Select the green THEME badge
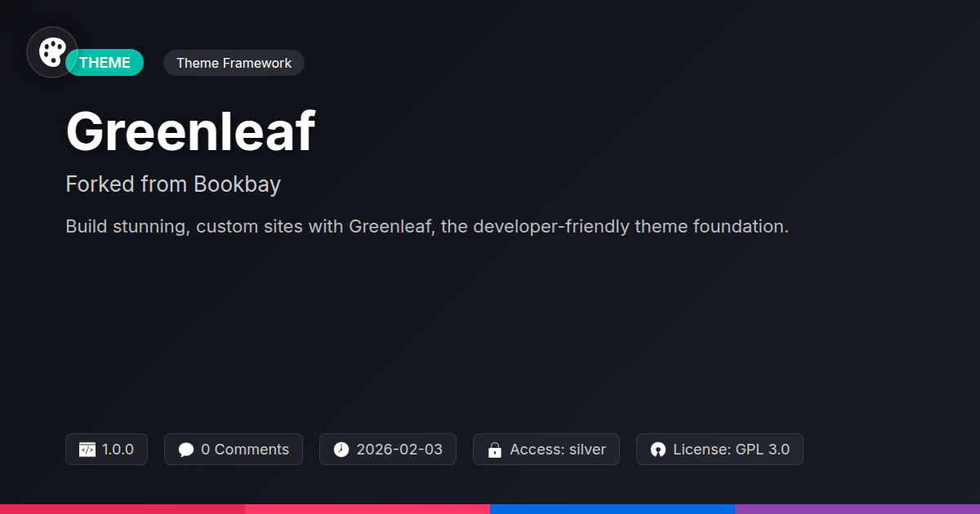980x514 pixels. point(106,63)
